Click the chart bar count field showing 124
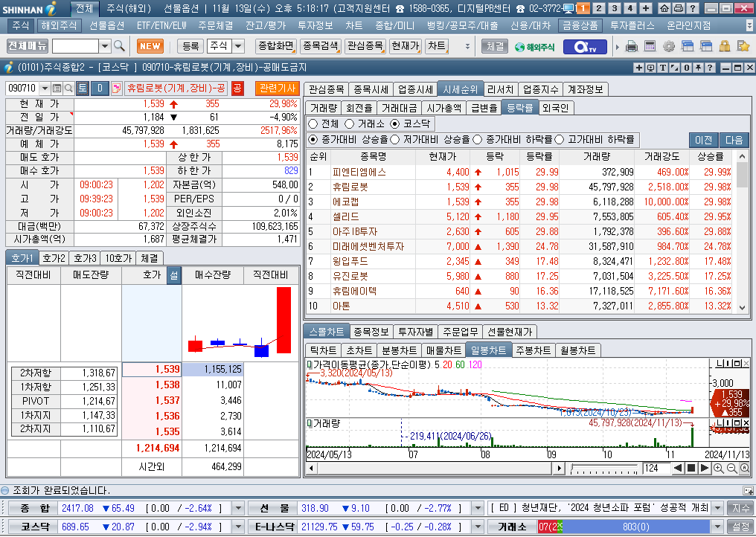 (656, 468)
